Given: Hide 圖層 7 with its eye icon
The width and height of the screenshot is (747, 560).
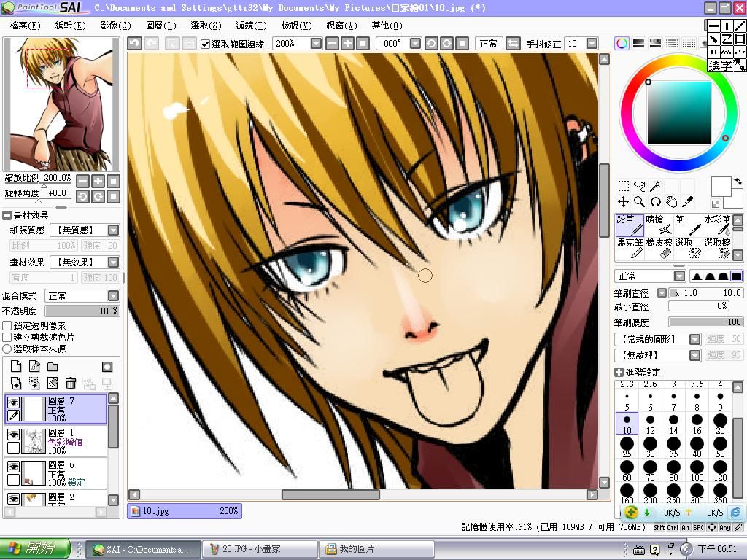Looking at the screenshot, I should (x=13, y=402).
